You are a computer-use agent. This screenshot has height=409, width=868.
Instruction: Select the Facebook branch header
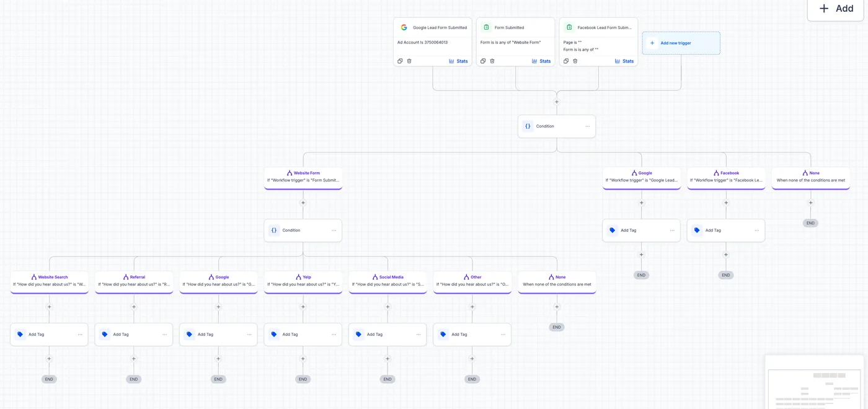[726, 177]
